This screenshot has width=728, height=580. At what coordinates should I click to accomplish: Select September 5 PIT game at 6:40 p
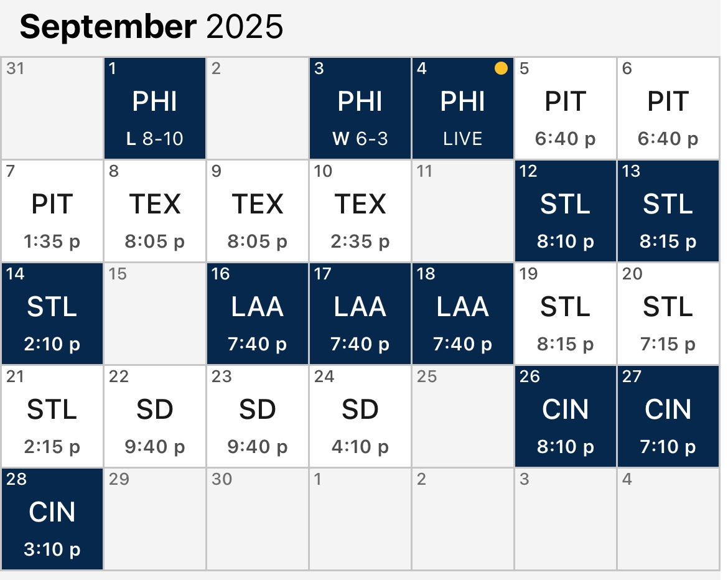[x=566, y=108]
